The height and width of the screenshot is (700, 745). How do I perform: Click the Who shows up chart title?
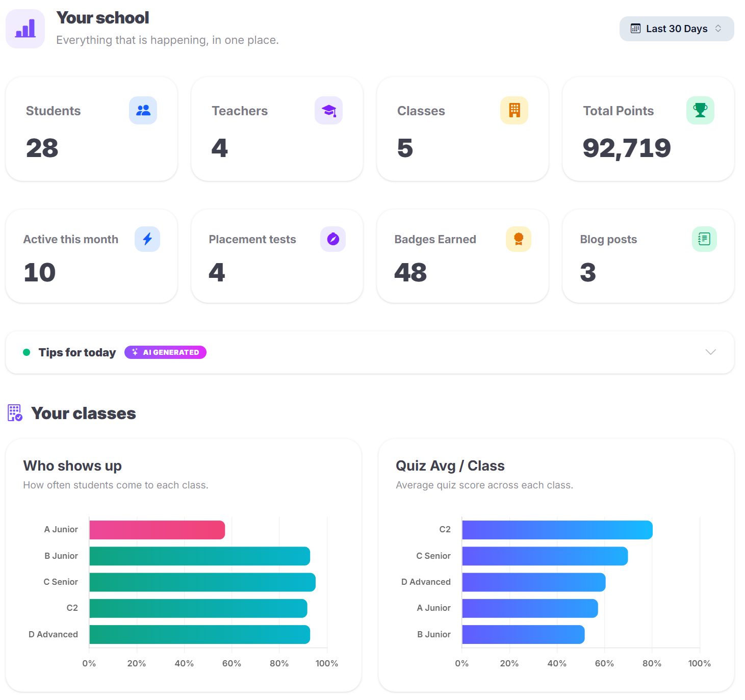tap(72, 465)
